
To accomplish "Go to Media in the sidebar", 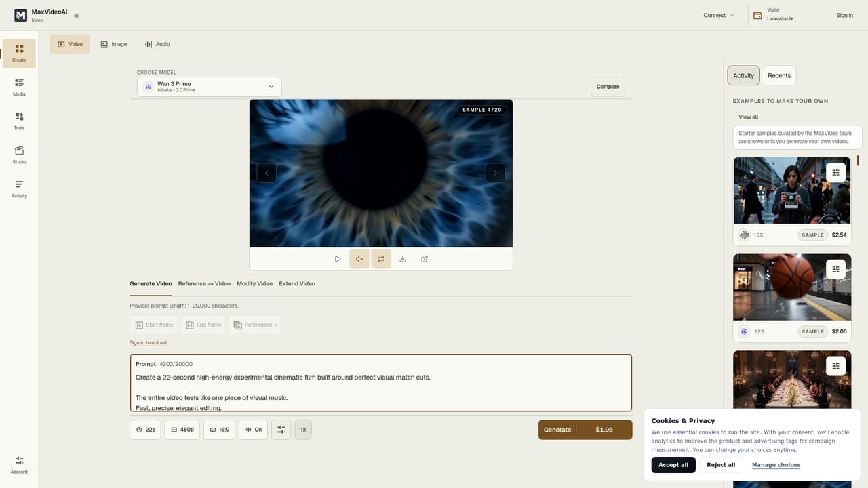I will [19, 87].
